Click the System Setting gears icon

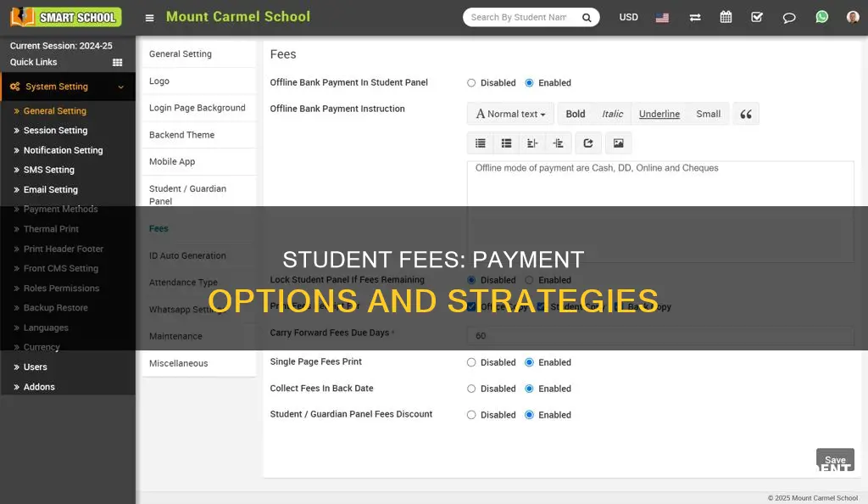click(15, 87)
